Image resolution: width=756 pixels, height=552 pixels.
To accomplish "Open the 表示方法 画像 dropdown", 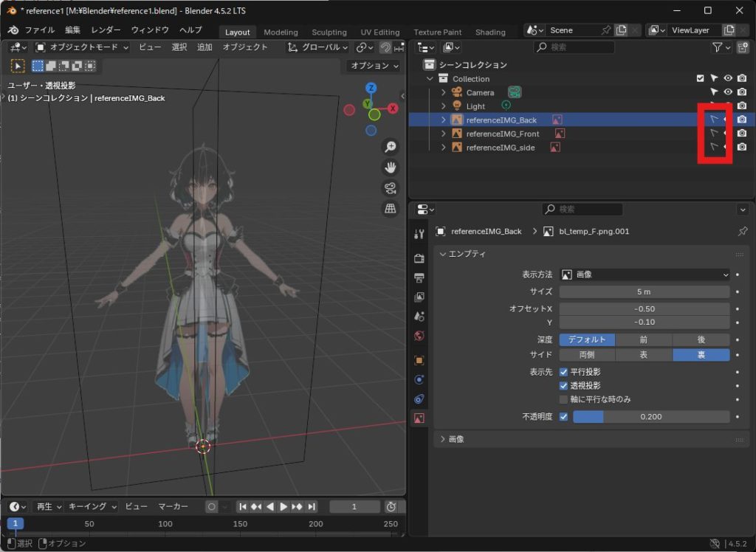I will 645,275.
